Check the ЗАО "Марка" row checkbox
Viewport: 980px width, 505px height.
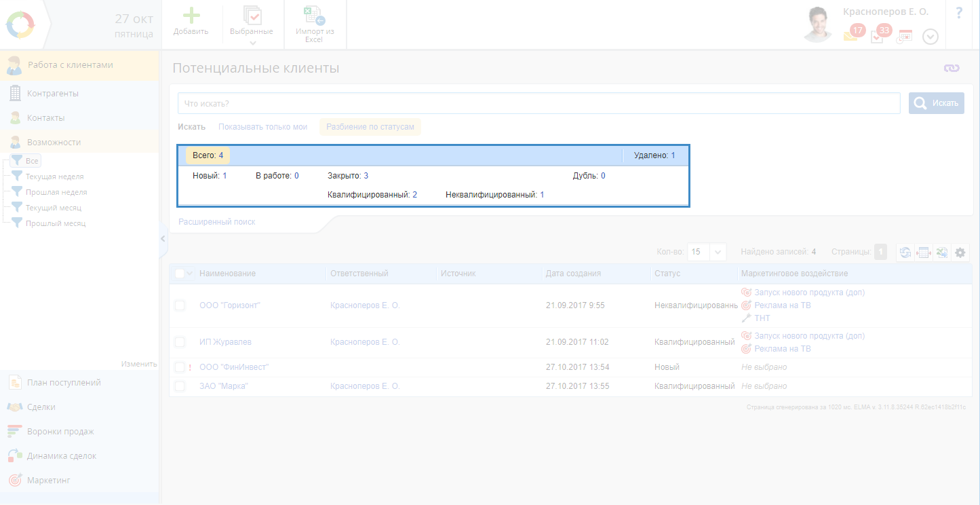pyautogui.click(x=180, y=386)
